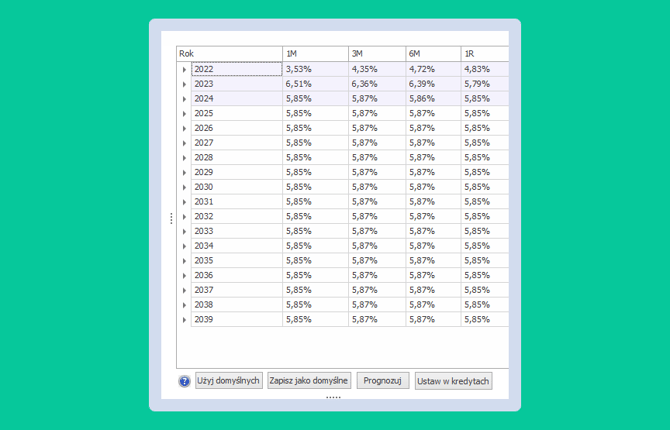Click the 1M column header

click(315, 54)
